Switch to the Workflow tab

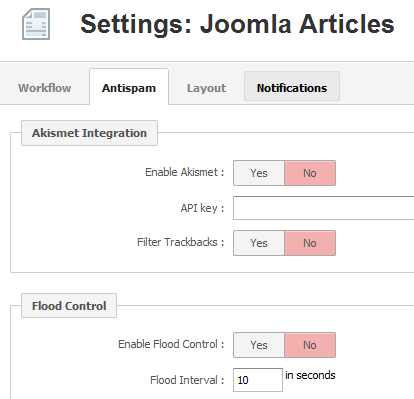point(44,88)
